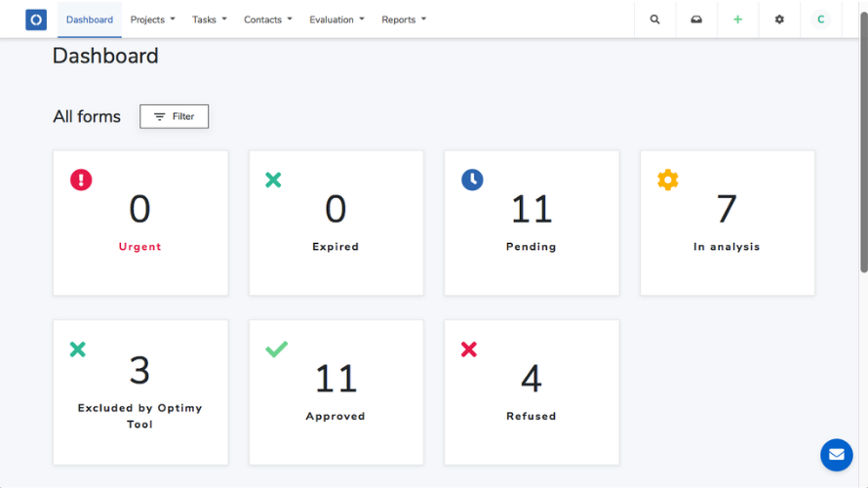Screen dimensions: 868x488
Task: Expand the Tasks dropdown menu
Action: (210, 20)
